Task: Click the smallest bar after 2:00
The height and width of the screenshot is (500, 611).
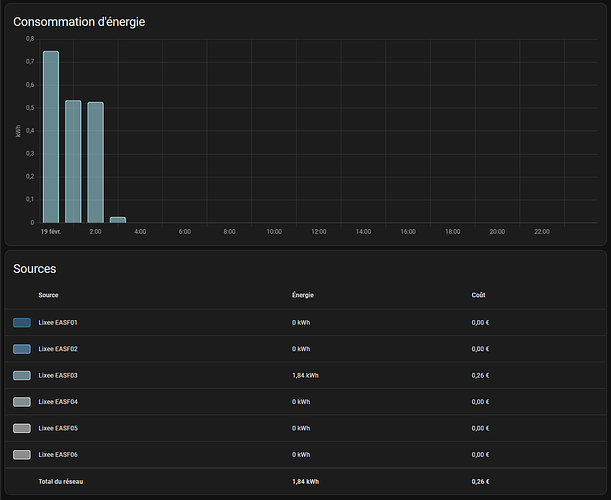Action: click(x=118, y=220)
